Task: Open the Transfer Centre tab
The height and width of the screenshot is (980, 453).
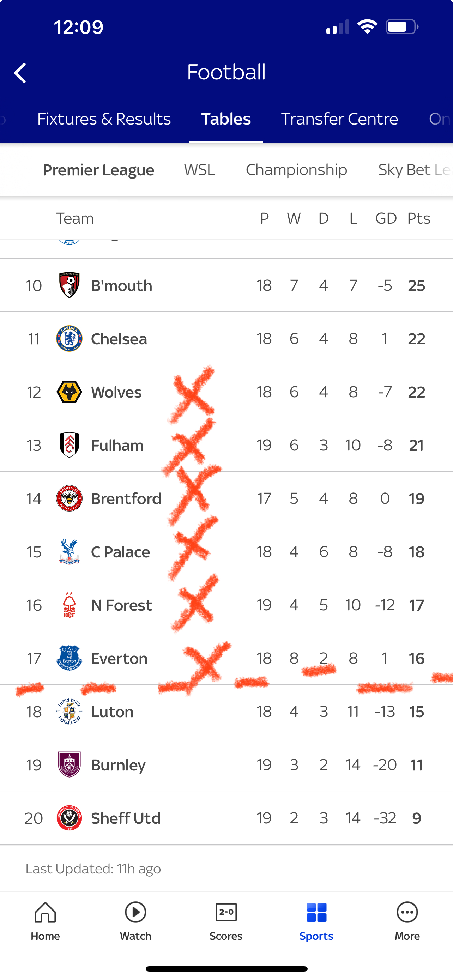Action: click(339, 119)
